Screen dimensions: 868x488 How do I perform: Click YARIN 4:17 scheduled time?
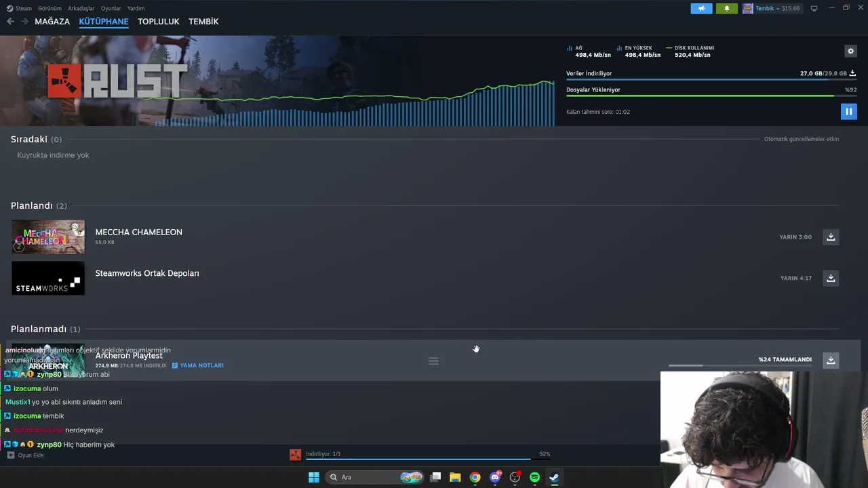point(796,278)
